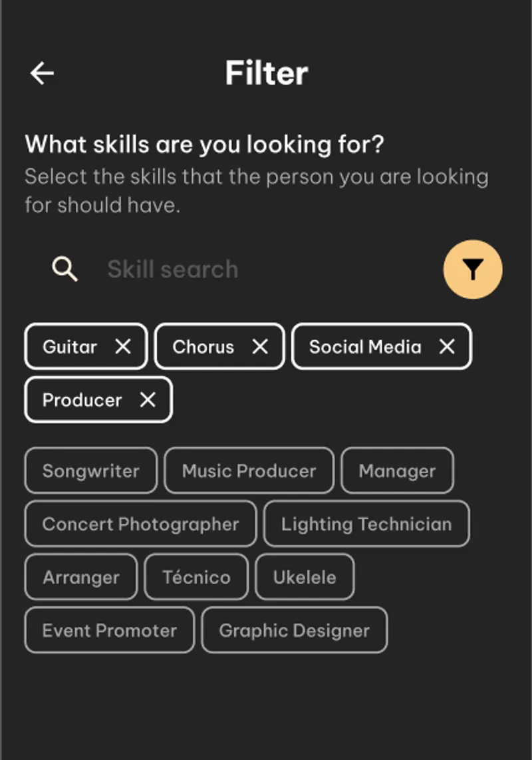Select the Manager skill
The width and height of the screenshot is (532, 760).
397,471
